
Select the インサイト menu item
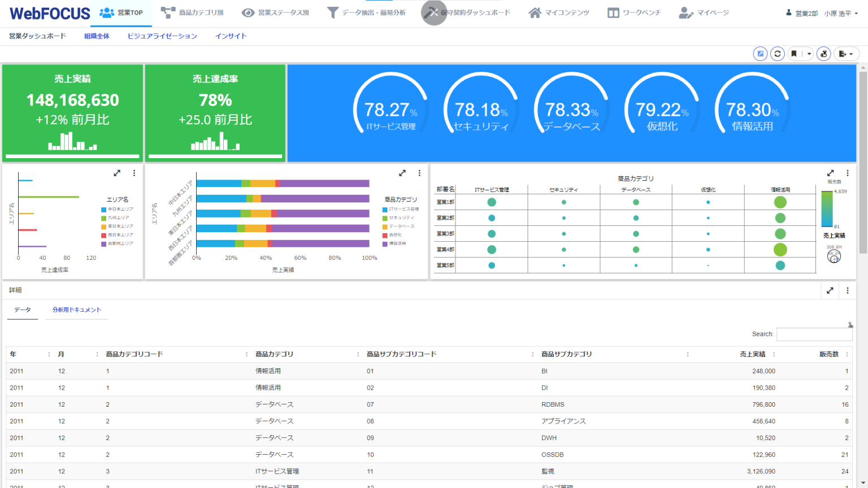[x=231, y=36]
